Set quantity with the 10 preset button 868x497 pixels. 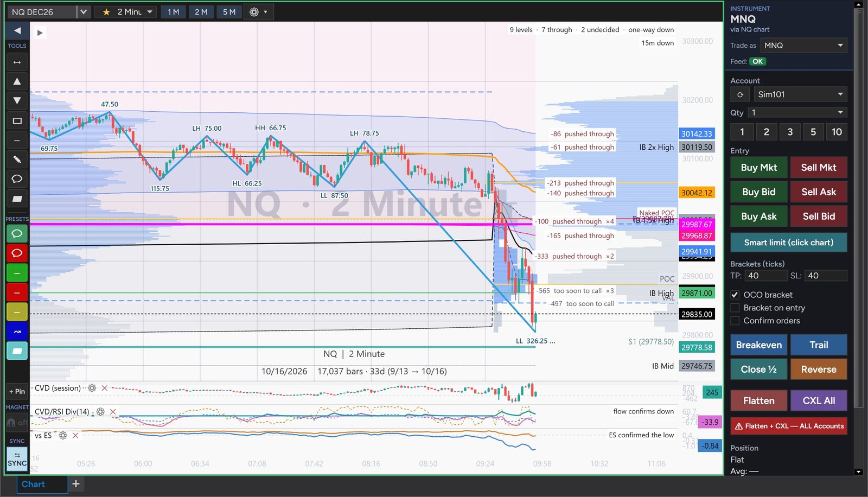[x=837, y=132]
